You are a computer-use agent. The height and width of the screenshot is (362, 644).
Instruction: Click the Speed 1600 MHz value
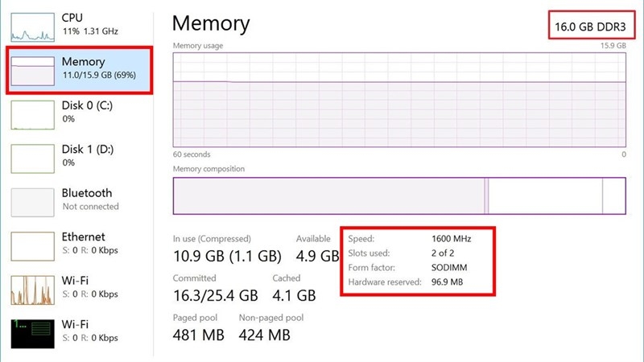(451, 239)
